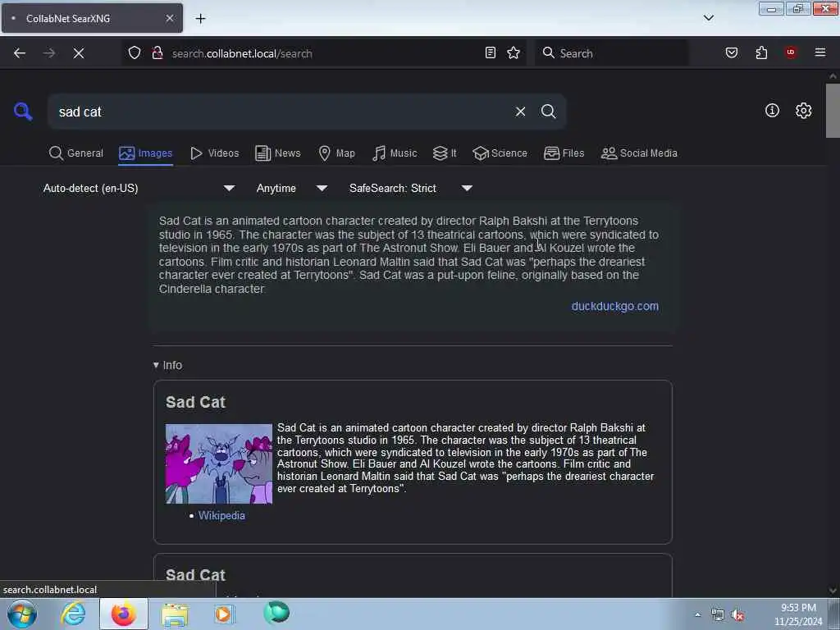Open Windows Start menu
This screenshot has width=840, height=630.
pos(22,614)
